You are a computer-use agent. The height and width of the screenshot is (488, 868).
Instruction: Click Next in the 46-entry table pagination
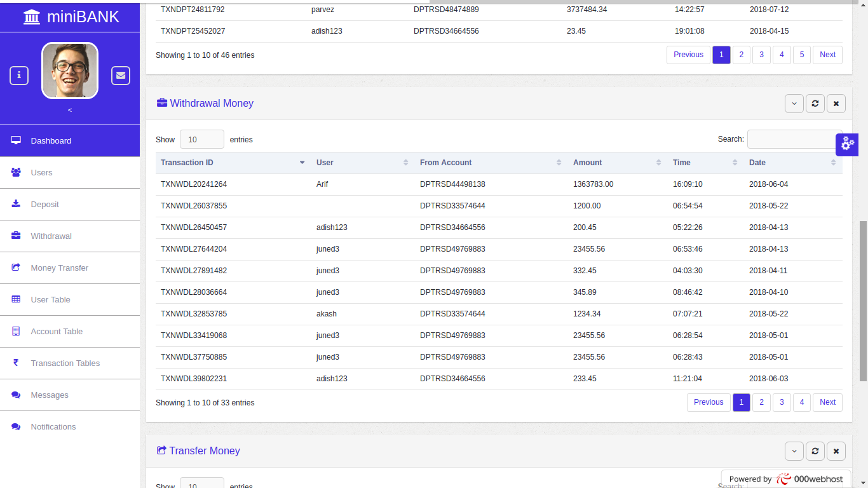[828, 55]
